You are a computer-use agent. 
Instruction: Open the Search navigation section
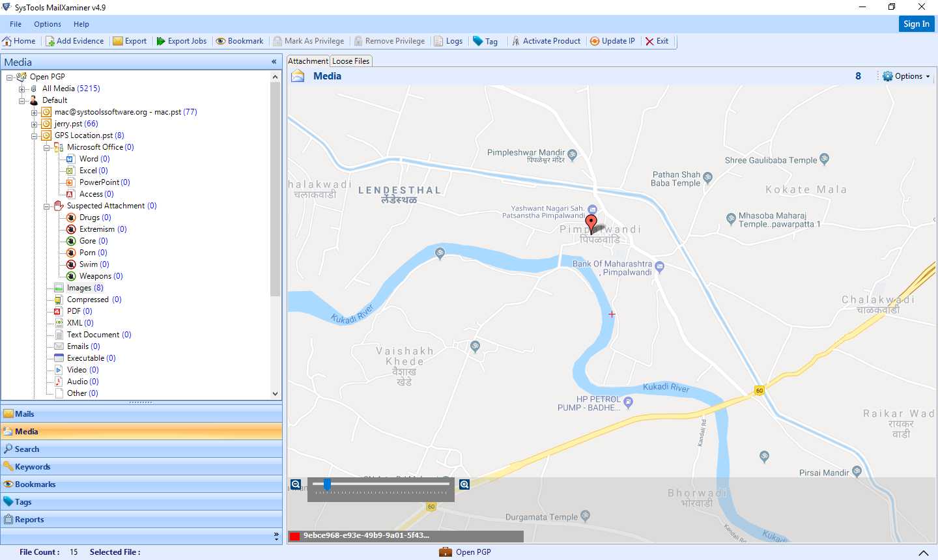point(141,449)
